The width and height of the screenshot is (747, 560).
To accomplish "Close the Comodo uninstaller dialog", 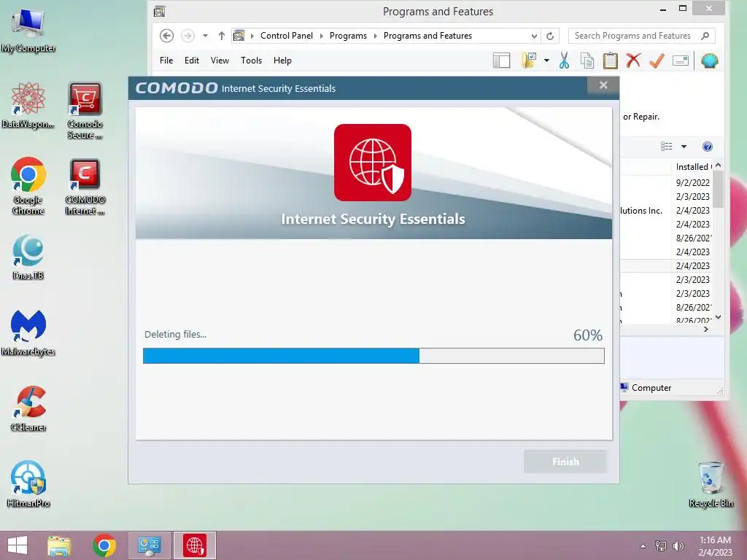I will (603, 85).
